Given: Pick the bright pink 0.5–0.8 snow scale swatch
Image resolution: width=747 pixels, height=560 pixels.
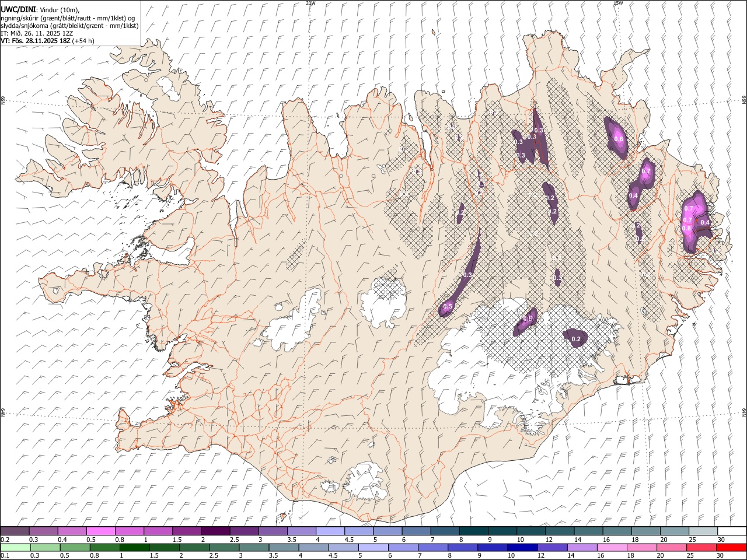Looking at the screenshot, I should [101, 531].
